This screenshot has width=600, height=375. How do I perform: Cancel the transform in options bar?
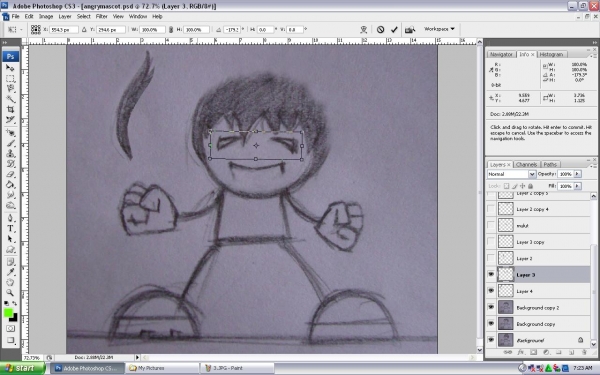pos(380,29)
